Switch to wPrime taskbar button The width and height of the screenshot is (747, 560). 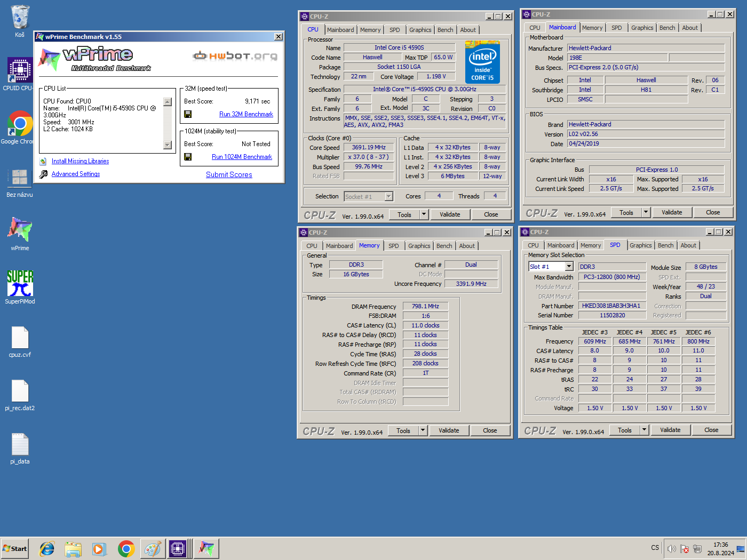(206, 549)
